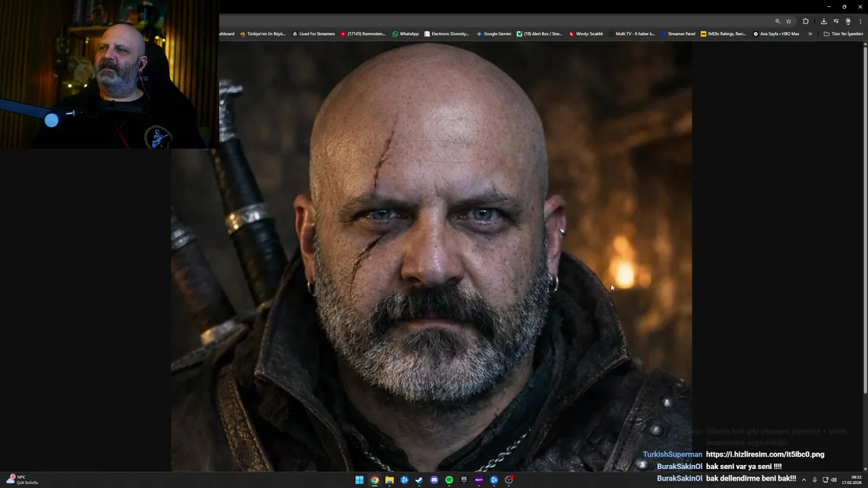
Task: Open the (19) Alert Box bookmark
Action: [x=539, y=33]
